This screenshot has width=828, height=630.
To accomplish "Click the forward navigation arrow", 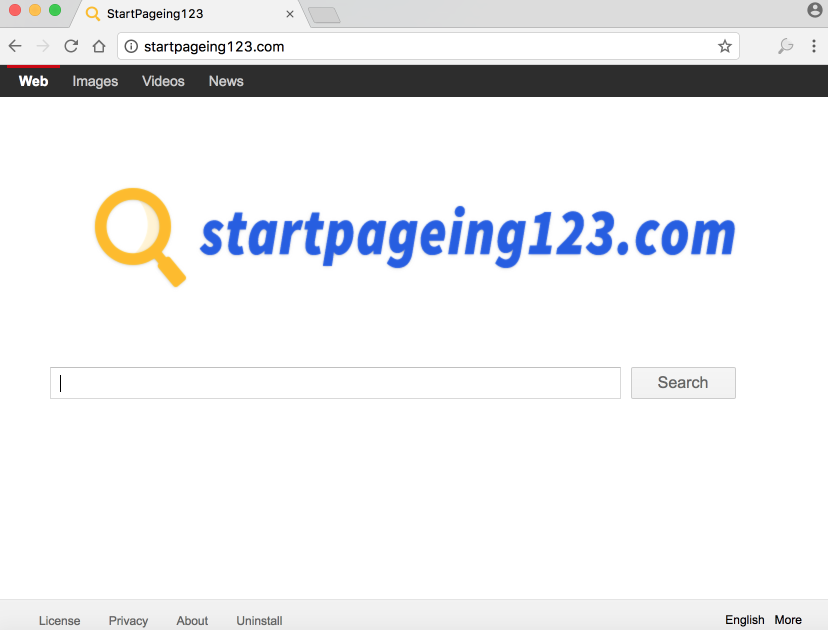I will [43, 46].
